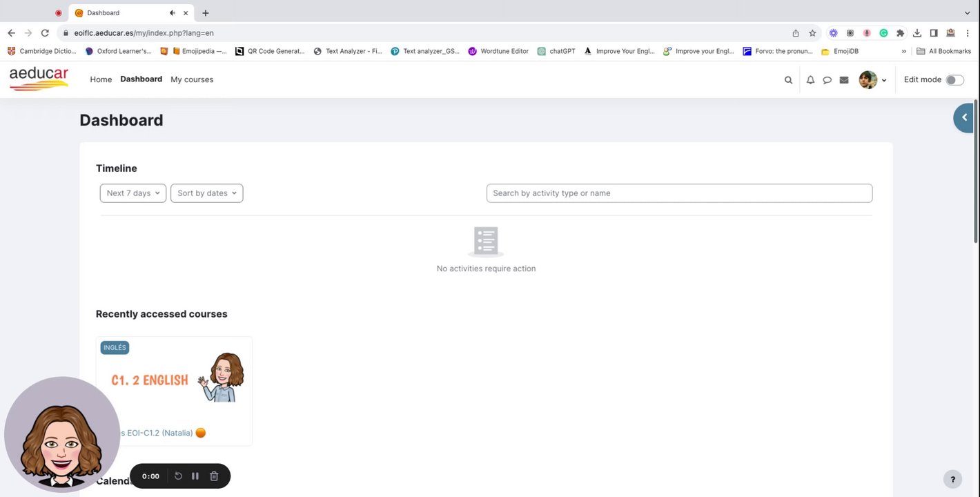The width and height of the screenshot is (980, 497).
Task: Click the browser forward arrow
Action: coord(28,32)
